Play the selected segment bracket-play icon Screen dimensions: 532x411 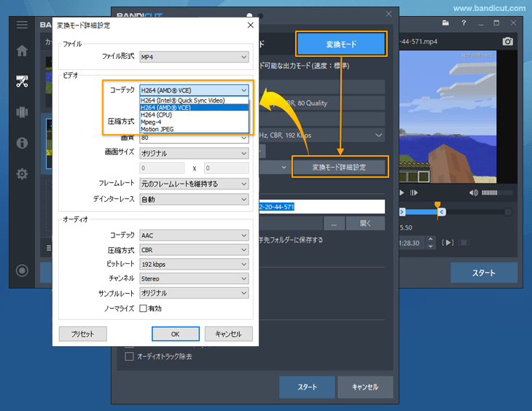(x=448, y=243)
